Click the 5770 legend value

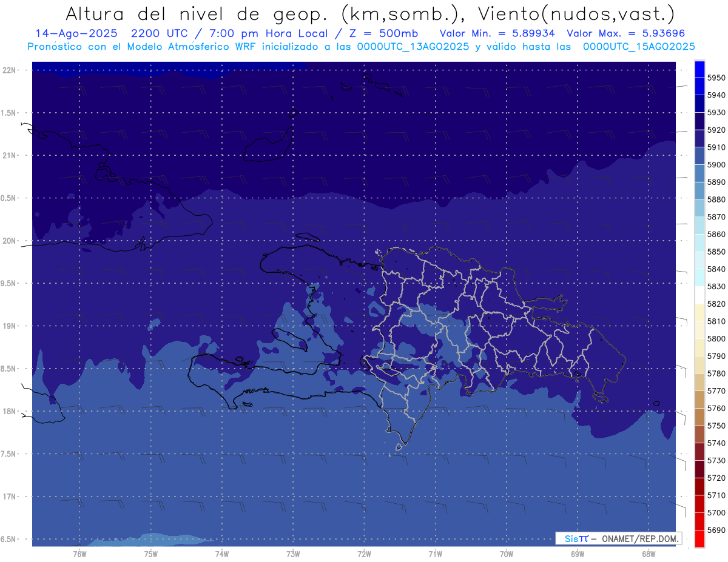pyautogui.click(x=716, y=390)
